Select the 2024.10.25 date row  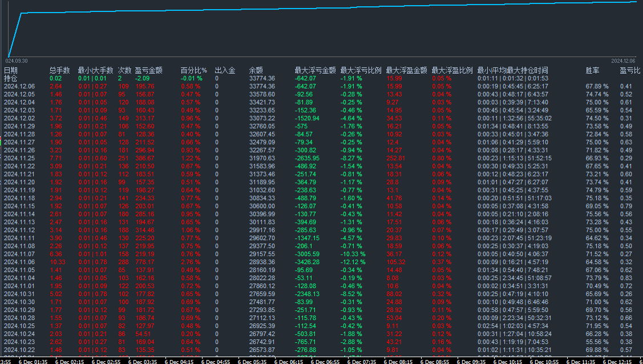point(19,326)
